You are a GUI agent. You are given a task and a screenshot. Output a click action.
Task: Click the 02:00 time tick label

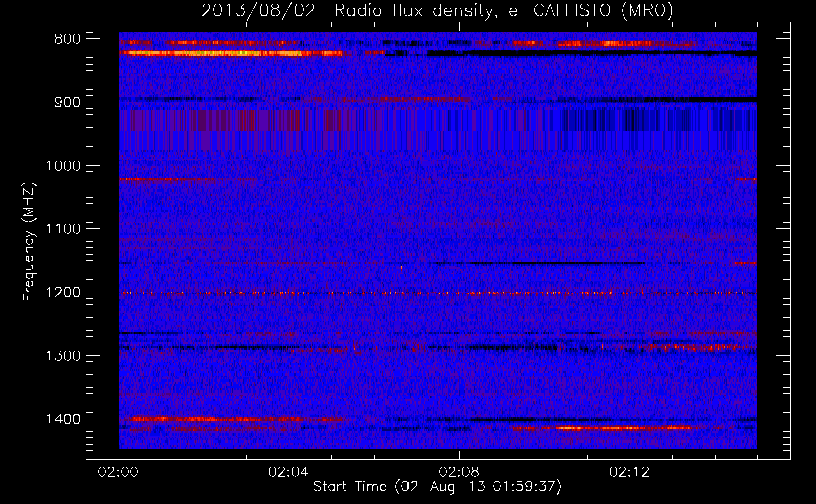tap(119, 472)
